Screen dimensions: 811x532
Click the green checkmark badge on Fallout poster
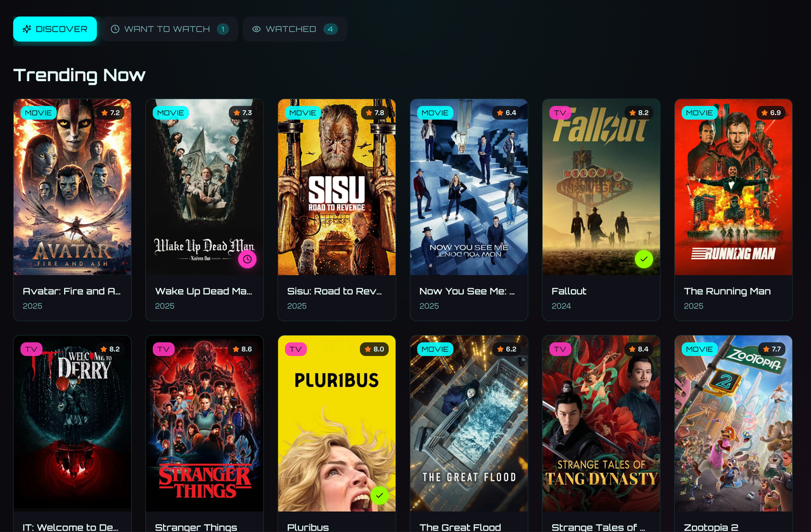644,259
